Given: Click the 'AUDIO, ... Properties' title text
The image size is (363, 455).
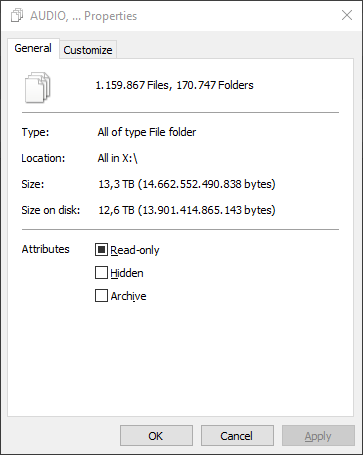Looking at the screenshot, I should click(x=84, y=16).
